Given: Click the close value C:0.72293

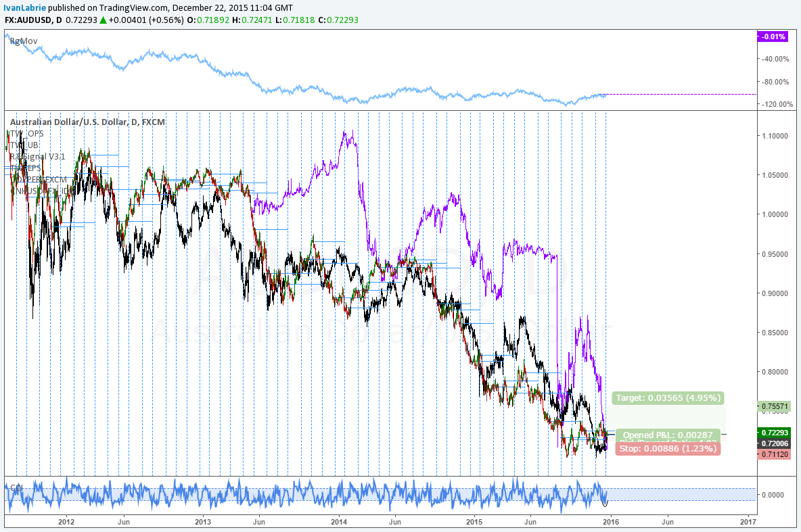Looking at the screenshot, I should point(338,20).
